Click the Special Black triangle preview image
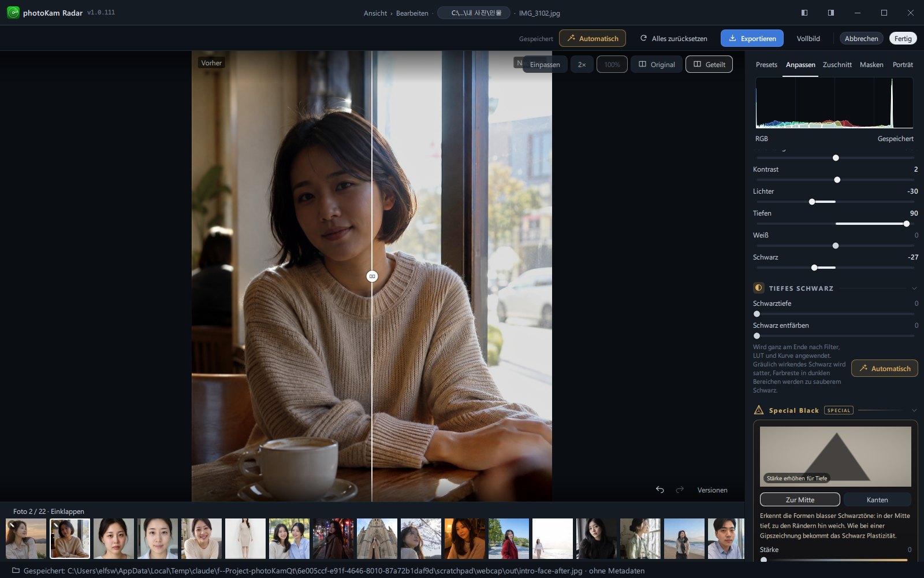 coord(836,457)
